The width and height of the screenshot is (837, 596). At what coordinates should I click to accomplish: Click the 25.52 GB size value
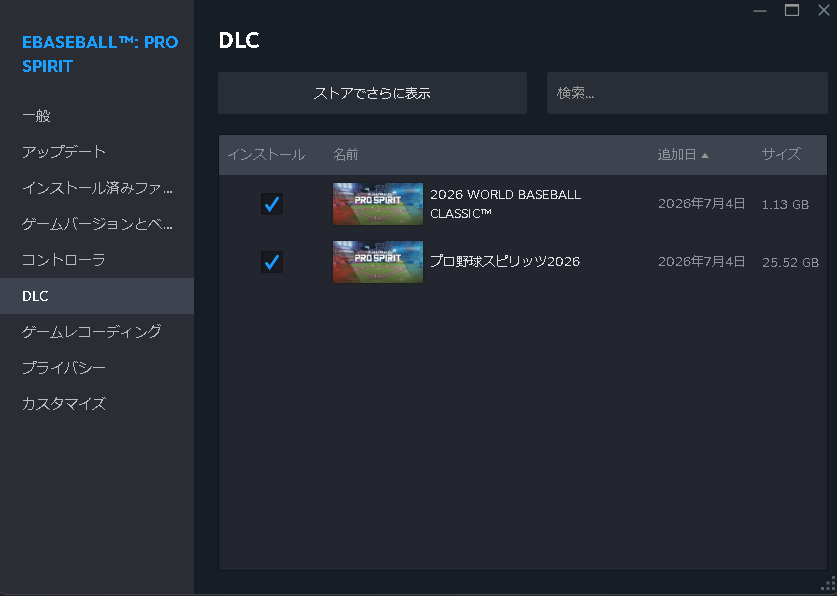pos(791,263)
